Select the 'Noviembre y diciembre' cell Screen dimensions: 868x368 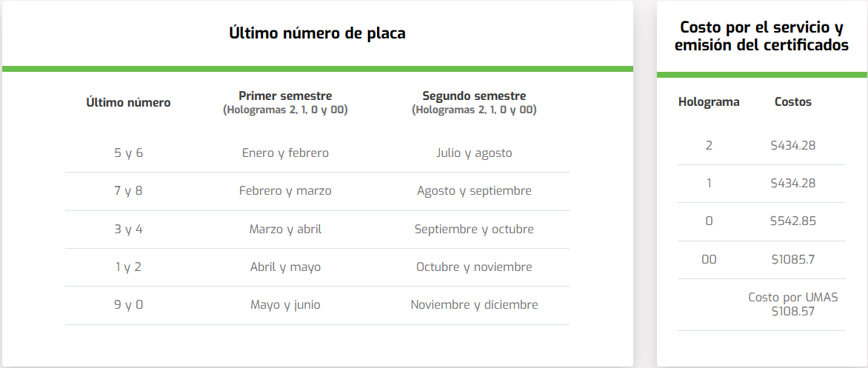tap(474, 305)
